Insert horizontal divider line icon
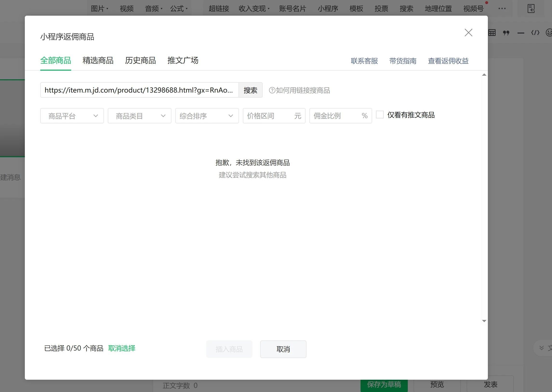552x392 pixels. [521, 33]
